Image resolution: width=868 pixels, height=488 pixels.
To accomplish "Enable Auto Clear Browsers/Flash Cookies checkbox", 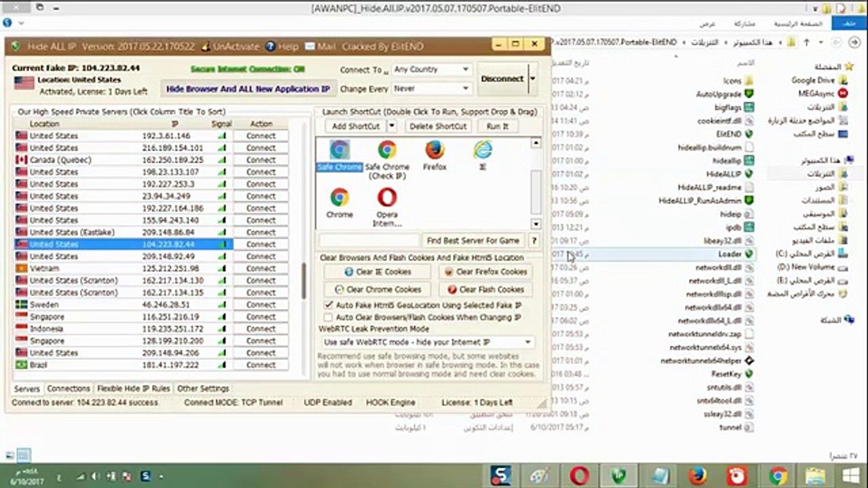I will [329, 317].
